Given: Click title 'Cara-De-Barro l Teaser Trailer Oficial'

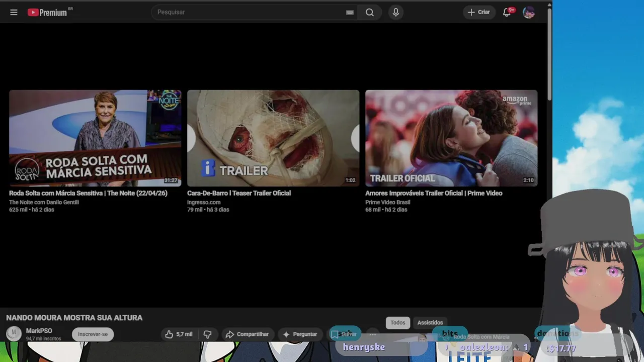Looking at the screenshot, I should point(239,193).
